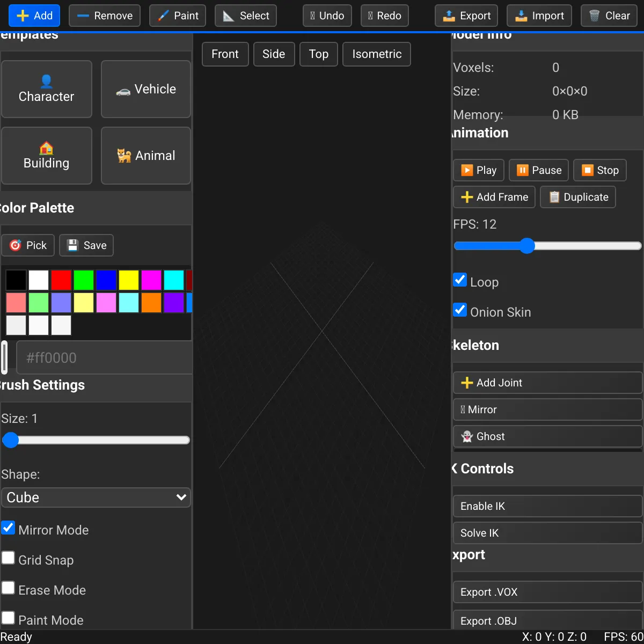Load the Vehicle template
Image resolution: width=644 pixels, height=644 pixels.
click(x=146, y=89)
